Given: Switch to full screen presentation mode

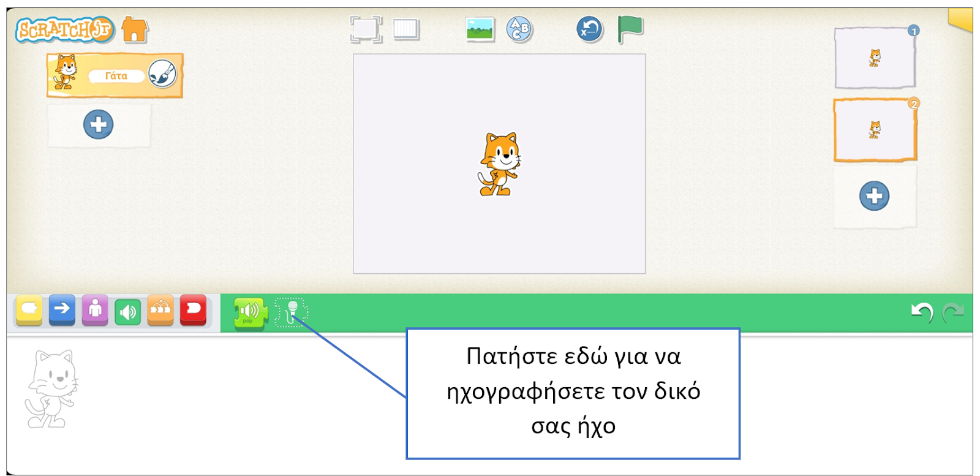Looking at the screenshot, I should 366,29.
